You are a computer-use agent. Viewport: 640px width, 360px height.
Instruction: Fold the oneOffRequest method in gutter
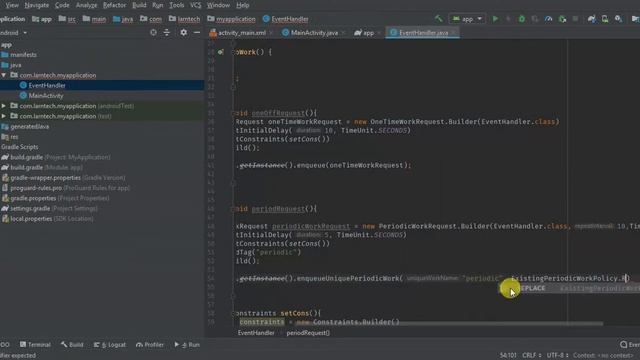click(233, 113)
